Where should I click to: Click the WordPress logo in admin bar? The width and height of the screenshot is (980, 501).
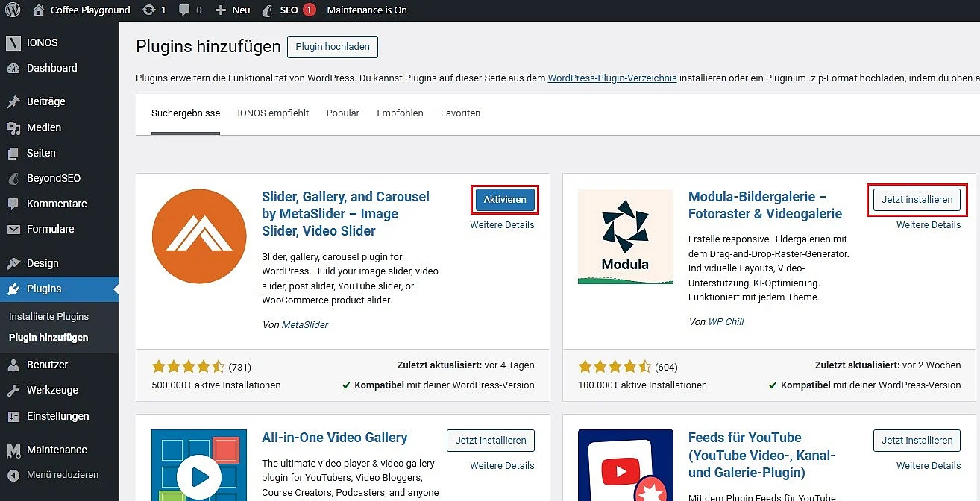point(13,10)
